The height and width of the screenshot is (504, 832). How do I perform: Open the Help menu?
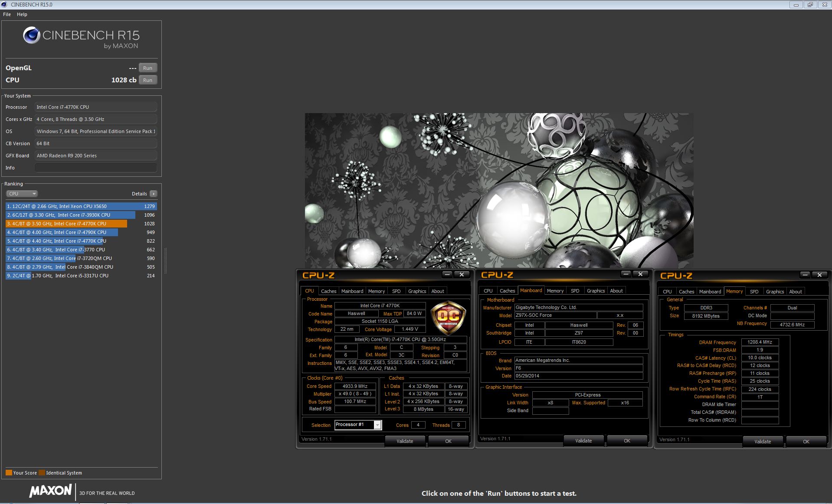point(22,14)
